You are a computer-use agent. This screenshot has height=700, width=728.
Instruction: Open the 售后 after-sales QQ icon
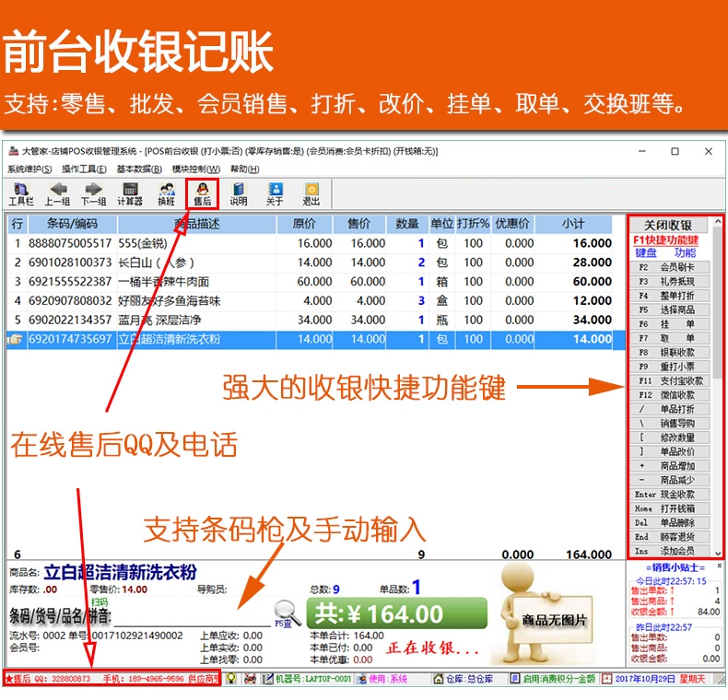click(203, 194)
